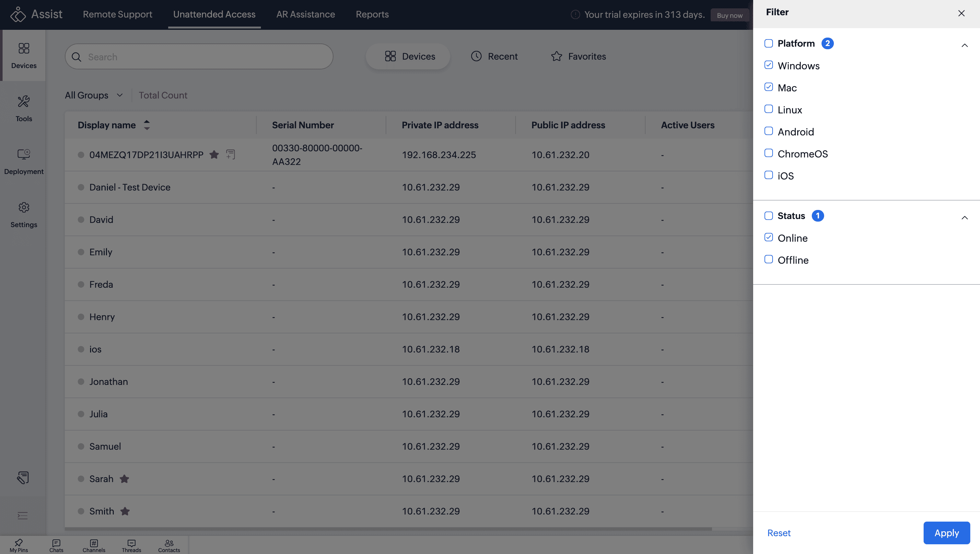Viewport: 980px width, 554px height.
Task: Enable the Linux platform checkbox
Action: pyautogui.click(x=768, y=109)
